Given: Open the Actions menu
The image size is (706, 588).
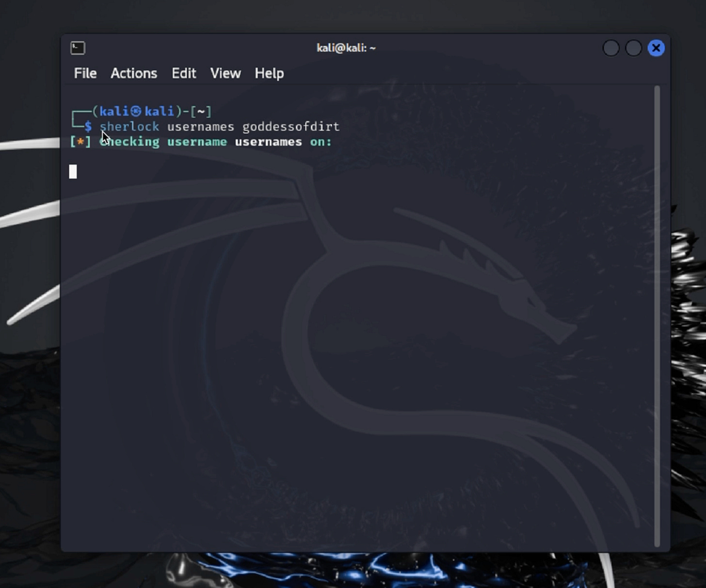Looking at the screenshot, I should pyautogui.click(x=134, y=73).
